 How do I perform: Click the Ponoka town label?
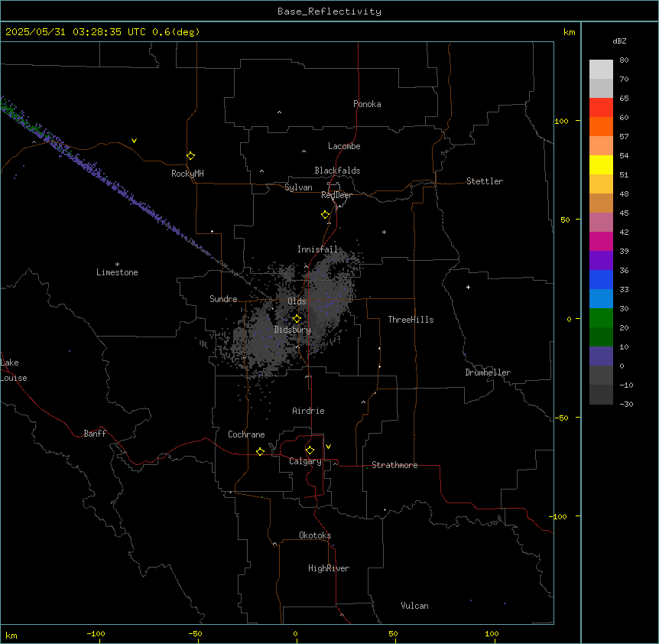coord(367,104)
